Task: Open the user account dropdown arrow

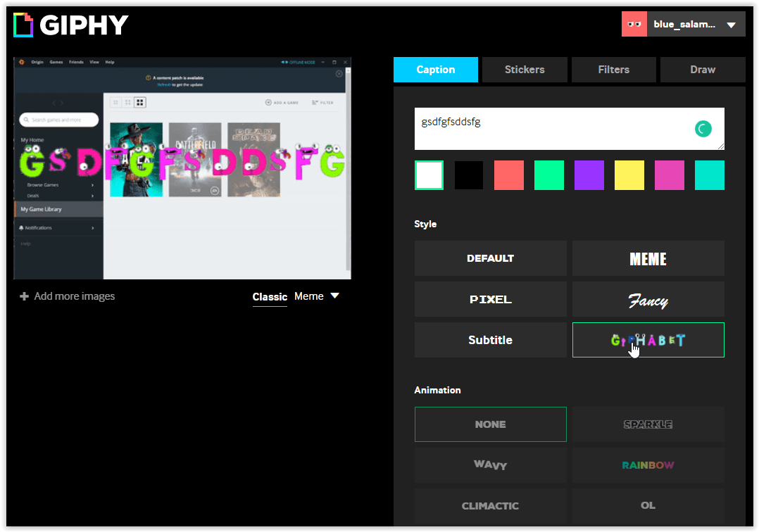Action: point(731,25)
